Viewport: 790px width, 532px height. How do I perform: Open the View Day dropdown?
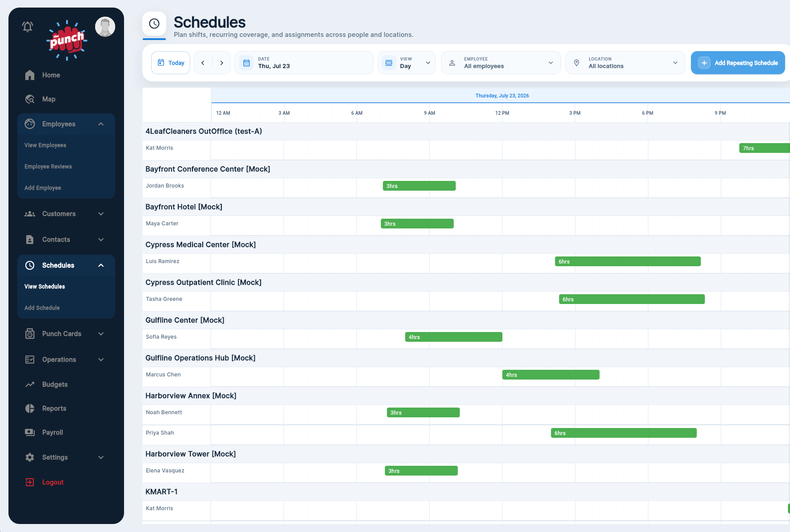[407, 63]
